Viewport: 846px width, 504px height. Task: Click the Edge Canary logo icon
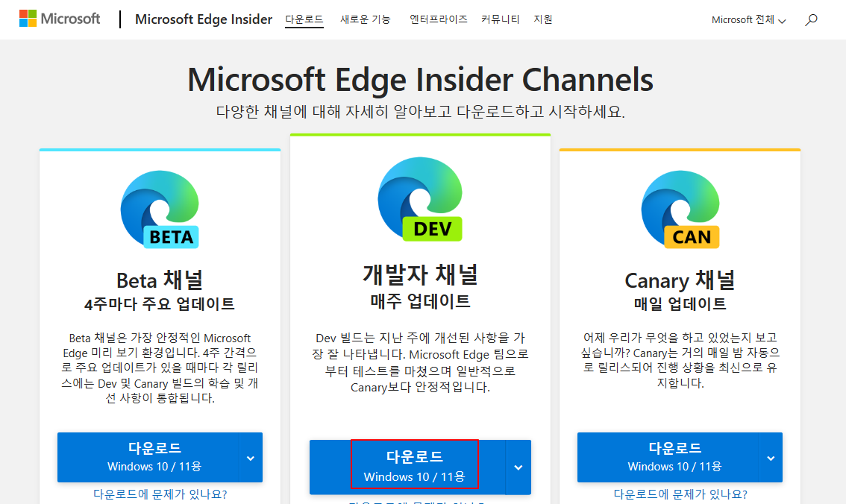pos(680,210)
